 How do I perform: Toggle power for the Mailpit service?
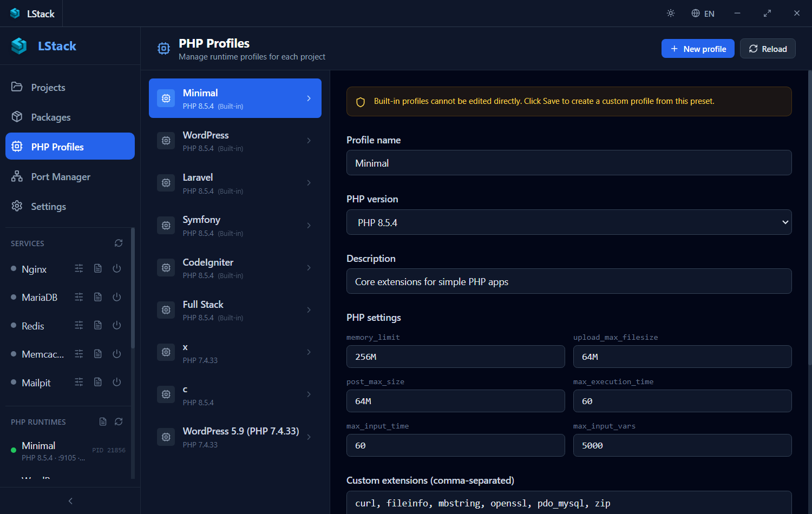click(117, 383)
